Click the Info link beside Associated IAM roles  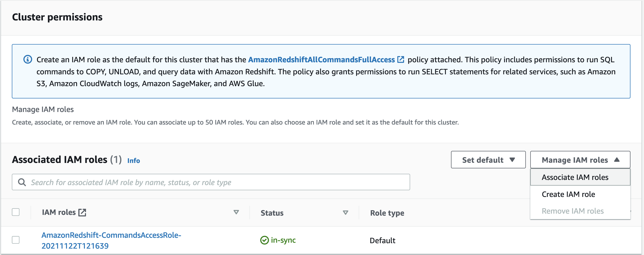tap(133, 160)
